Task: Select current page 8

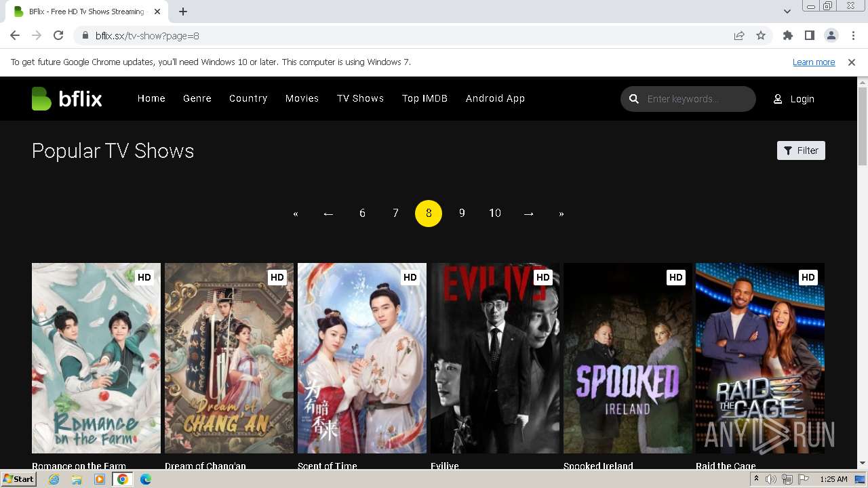Action: [x=429, y=213]
